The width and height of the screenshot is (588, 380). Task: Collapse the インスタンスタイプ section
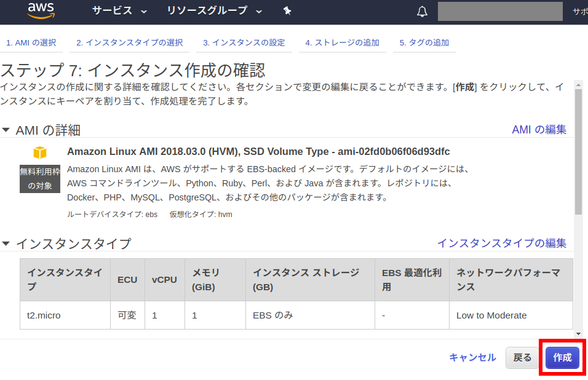click(x=6, y=243)
